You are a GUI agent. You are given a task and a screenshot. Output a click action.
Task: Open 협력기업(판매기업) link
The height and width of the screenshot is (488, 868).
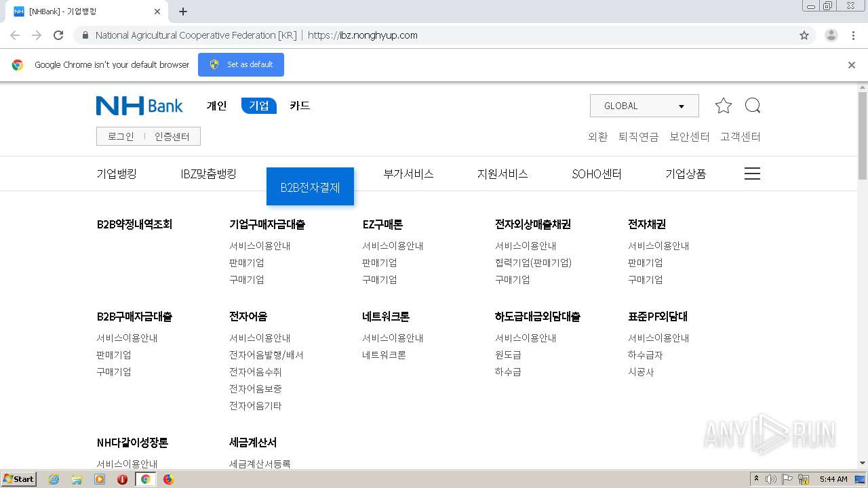tap(534, 263)
